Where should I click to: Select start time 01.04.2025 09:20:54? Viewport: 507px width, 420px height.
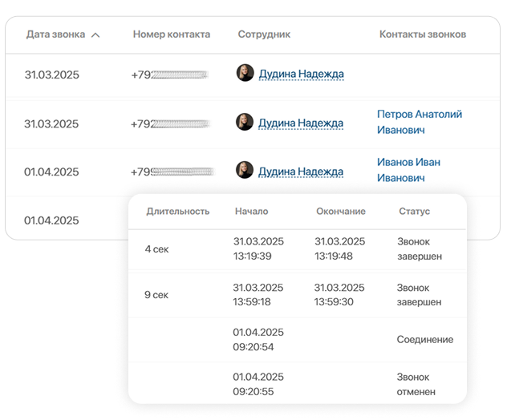pos(258,340)
